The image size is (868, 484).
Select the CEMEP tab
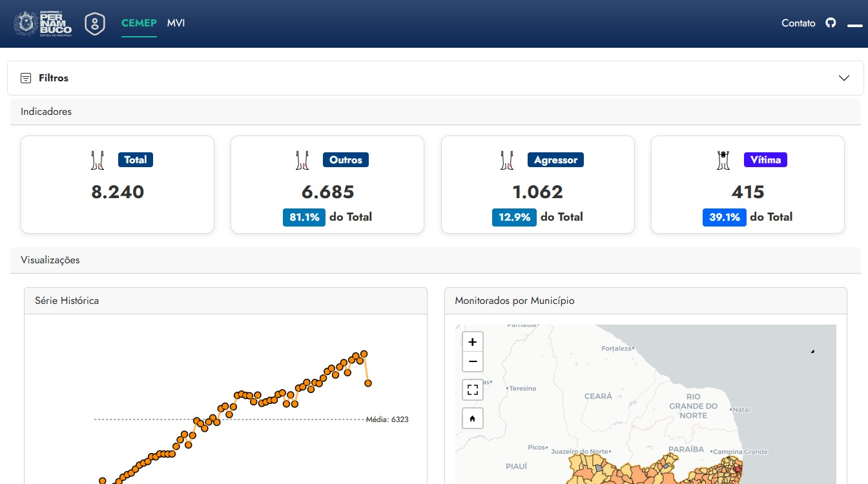139,23
